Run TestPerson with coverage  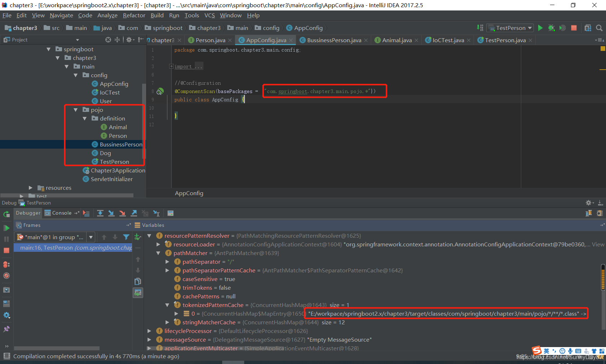pos(562,28)
